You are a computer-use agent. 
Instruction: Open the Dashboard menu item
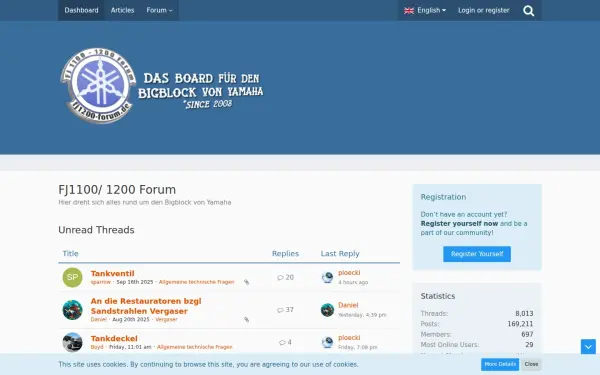(81, 10)
